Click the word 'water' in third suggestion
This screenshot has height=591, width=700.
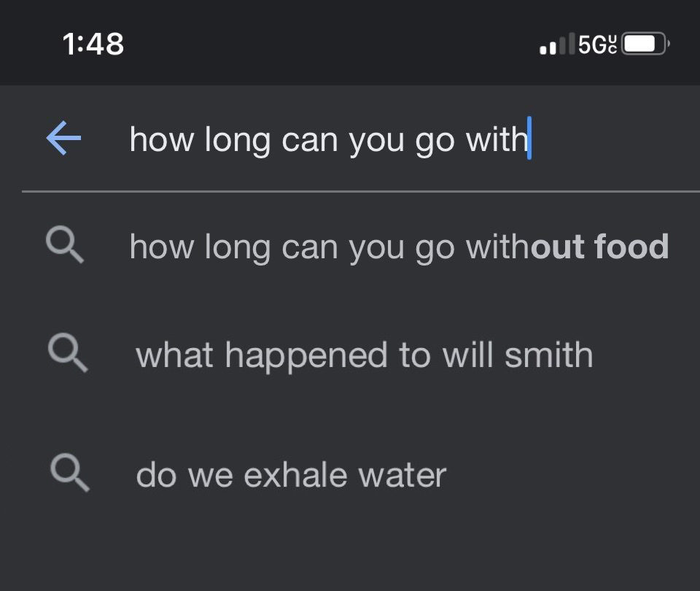[x=402, y=475]
